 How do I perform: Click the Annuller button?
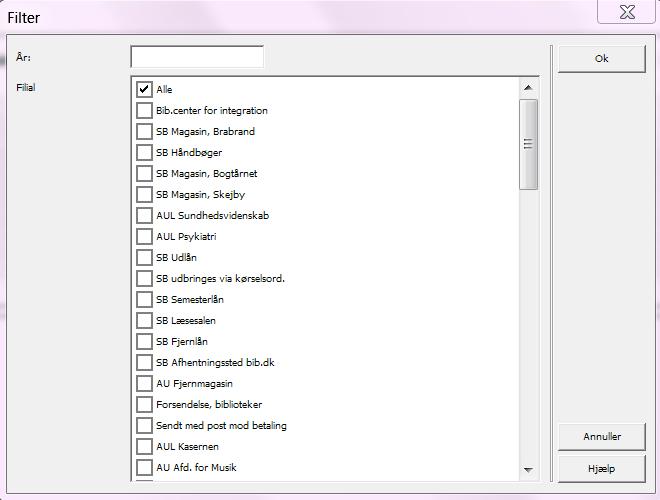pyautogui.click(x=601, y=436)
